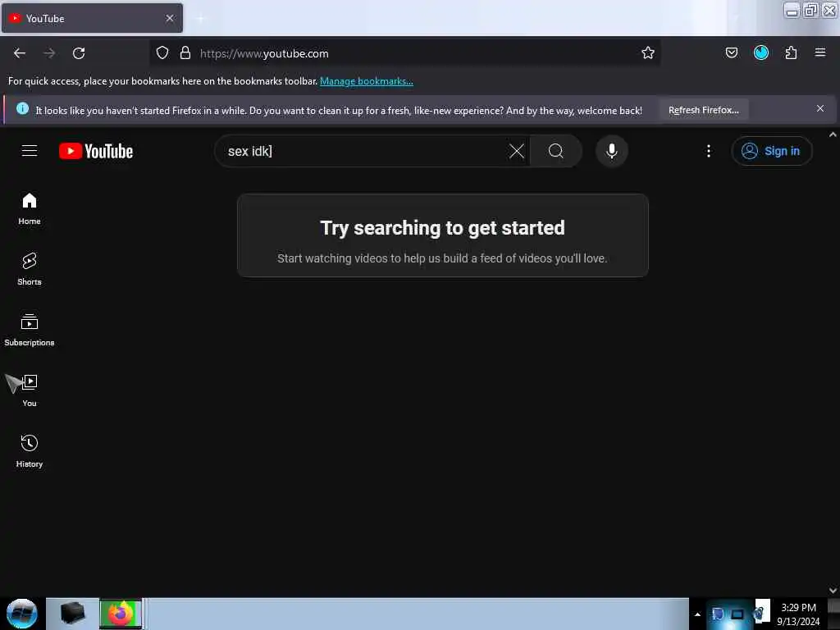
Task: Open the You section in the sidebar
Action: click(30, 390)
